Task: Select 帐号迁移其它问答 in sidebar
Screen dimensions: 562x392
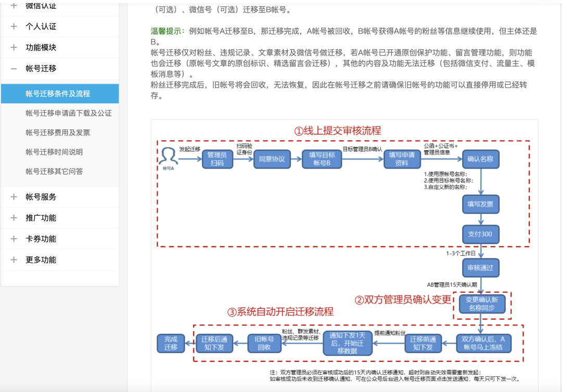Action: coord(54,171)
